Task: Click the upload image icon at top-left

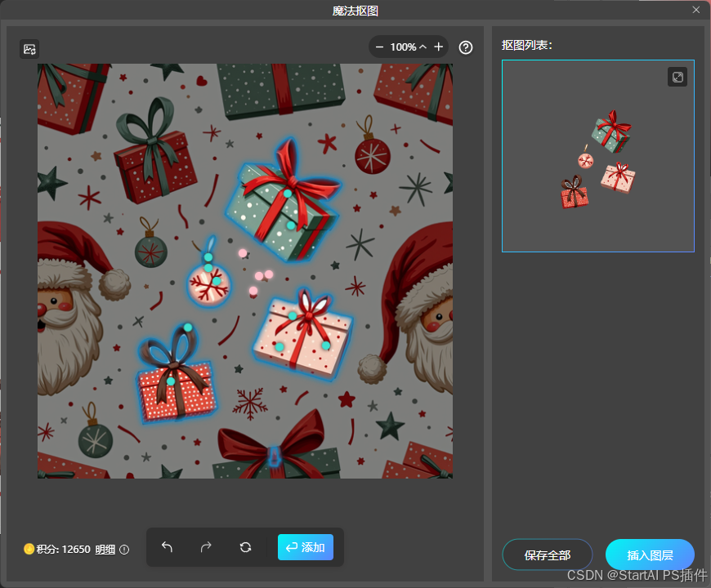Action: [x=29, y=49]
